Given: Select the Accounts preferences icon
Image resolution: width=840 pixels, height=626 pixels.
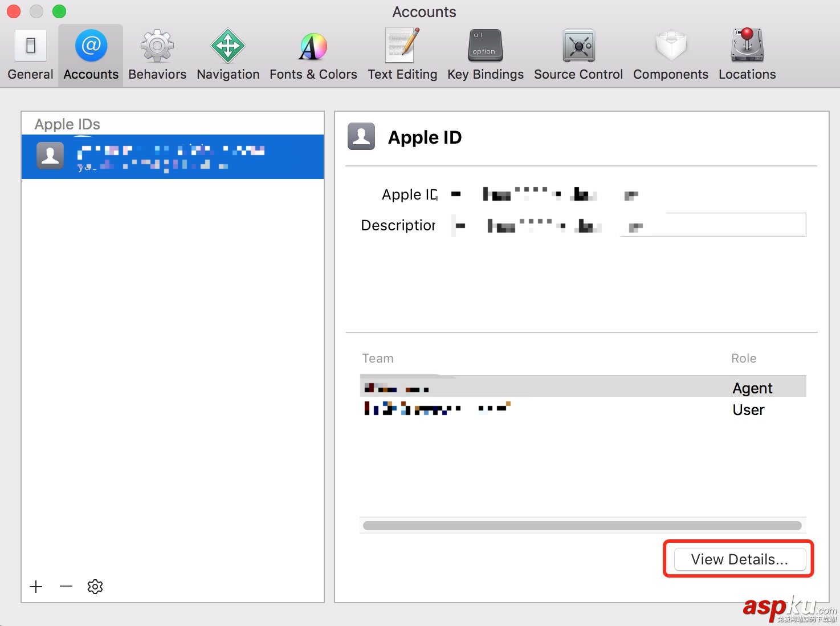Looking at the screenshot, I should click(90, 54).
